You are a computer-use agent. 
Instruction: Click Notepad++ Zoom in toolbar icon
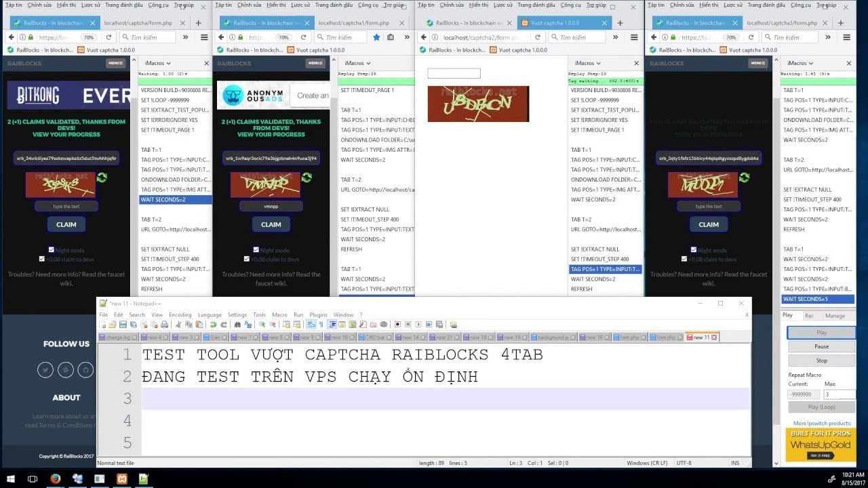[262, 325]
